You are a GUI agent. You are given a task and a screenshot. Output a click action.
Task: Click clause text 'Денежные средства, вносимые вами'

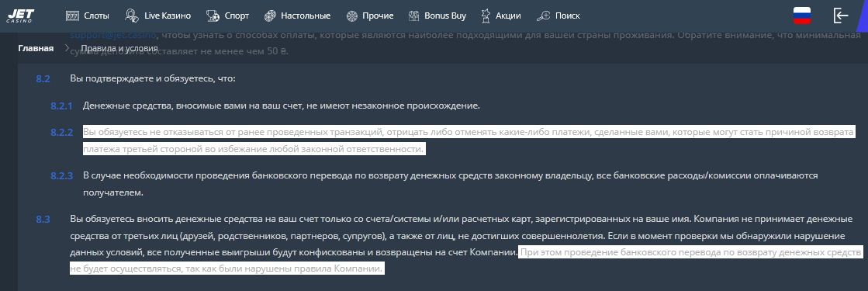(154, 106)
